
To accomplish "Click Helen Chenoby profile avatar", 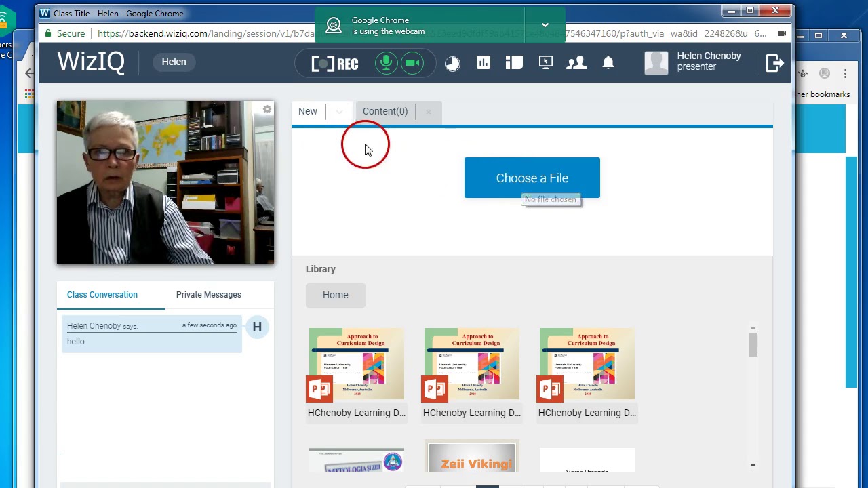I will tap(656, 62).
